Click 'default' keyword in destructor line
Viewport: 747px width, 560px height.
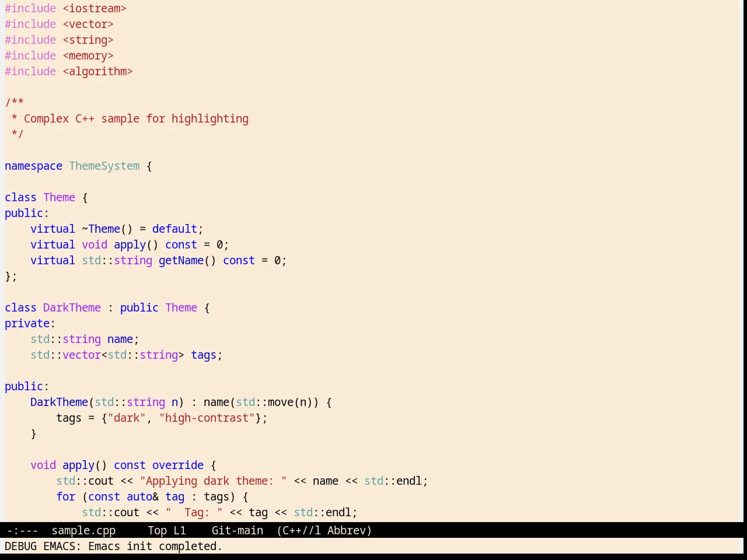[174, 229]
